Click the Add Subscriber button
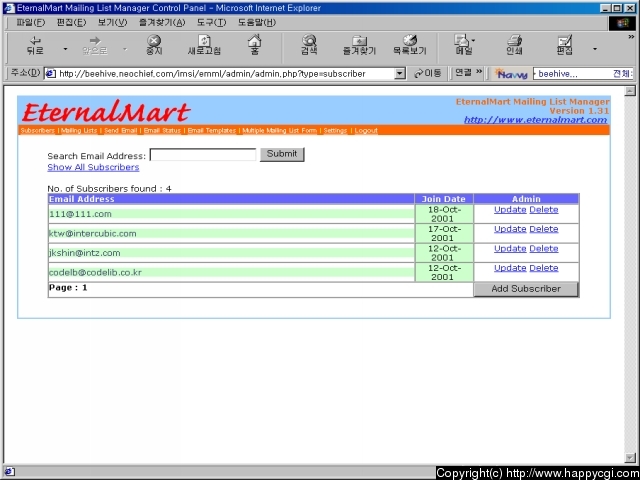The image size is (640, 480). (526, 289)
